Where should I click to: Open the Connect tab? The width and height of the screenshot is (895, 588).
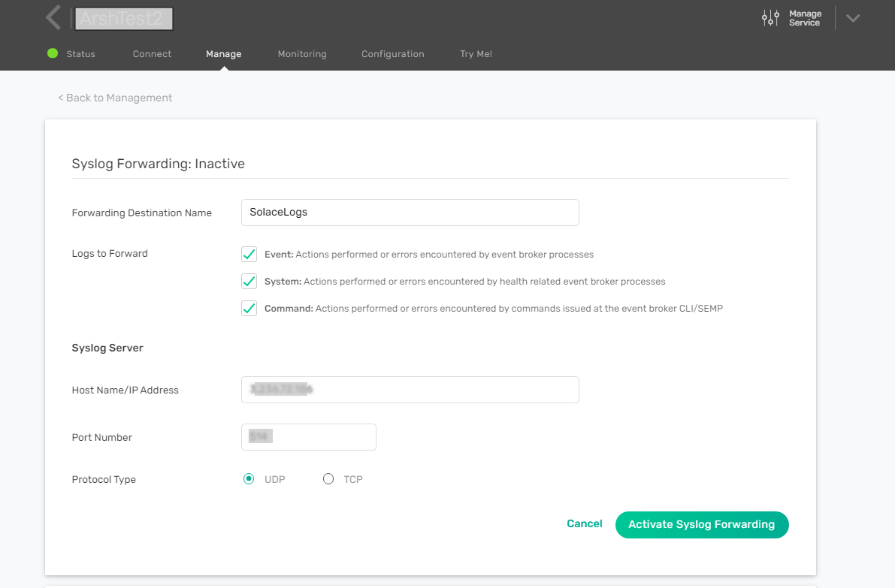pyautogui.click(x=152, y=54)
